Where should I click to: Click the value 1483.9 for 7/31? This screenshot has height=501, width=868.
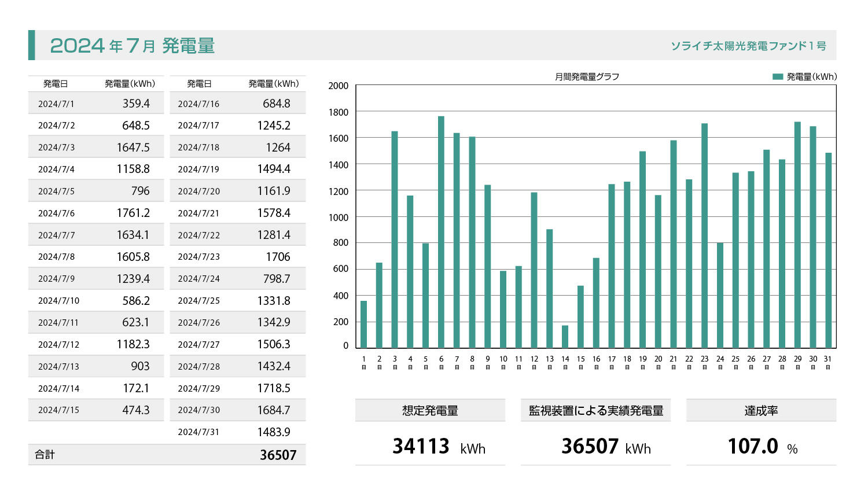274,432
